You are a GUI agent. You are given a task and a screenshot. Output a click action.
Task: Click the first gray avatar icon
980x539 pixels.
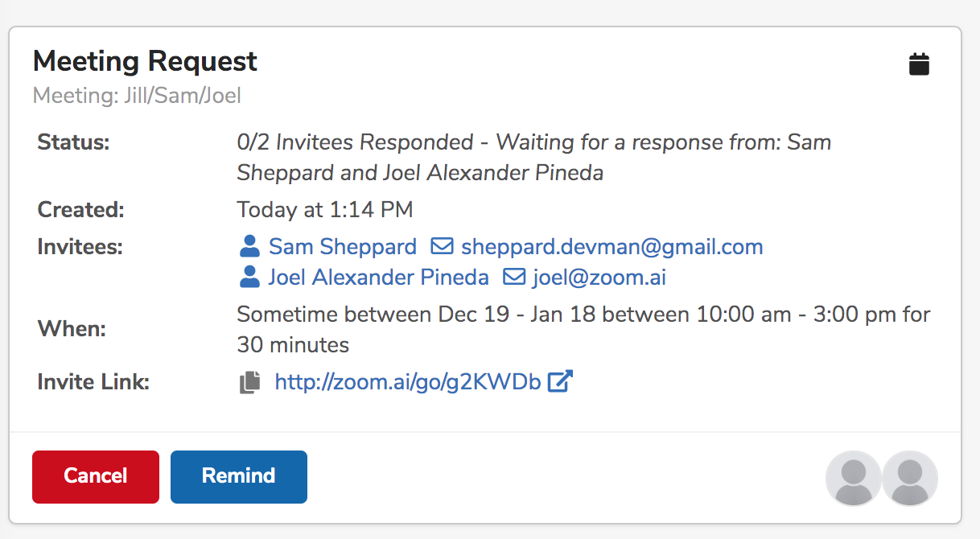point(854,478)
